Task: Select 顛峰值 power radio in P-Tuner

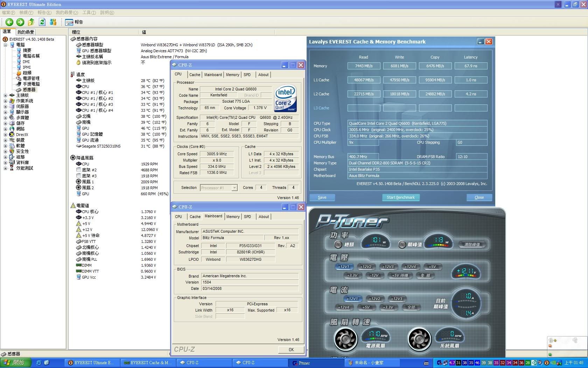Action: pos(402,244)
